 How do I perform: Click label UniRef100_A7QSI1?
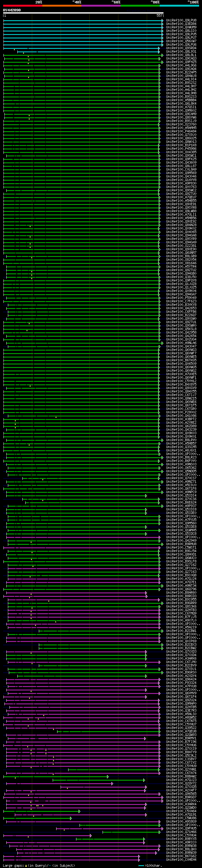click(x=181, y=107)
